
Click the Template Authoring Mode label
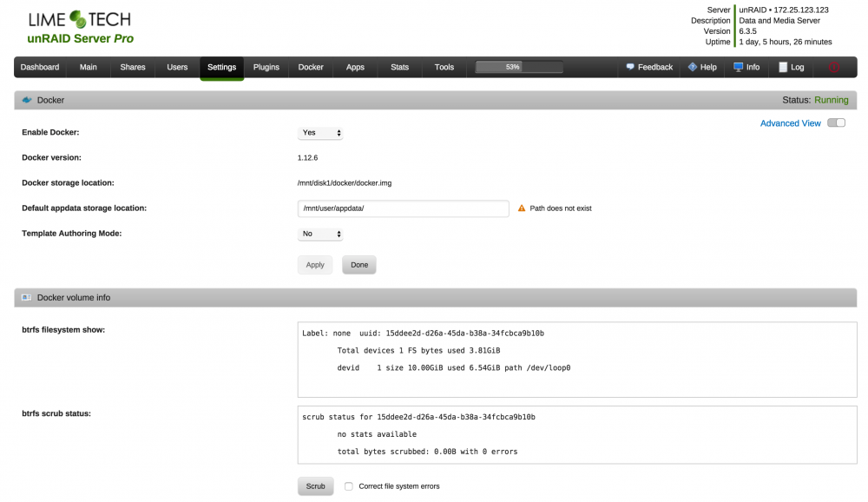pos(72,234)
